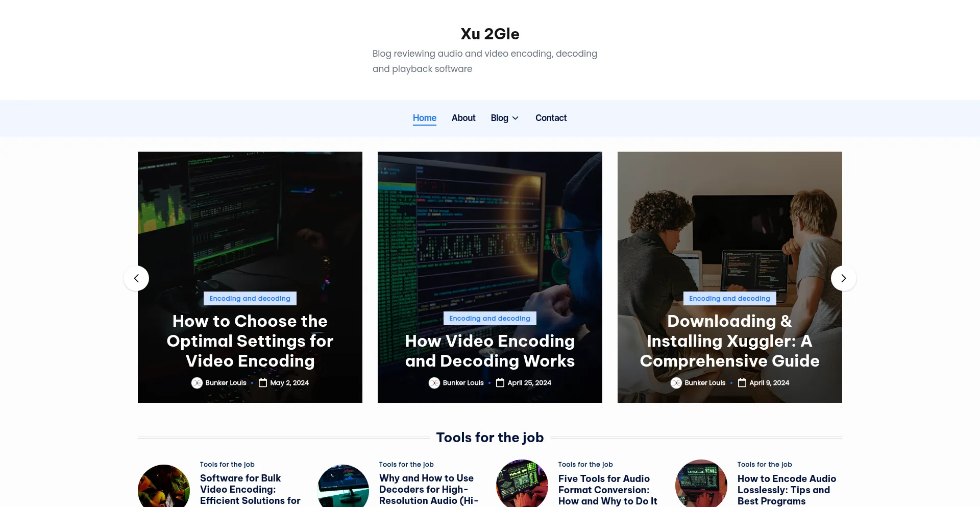Viewport: 980px width, 507px height.
Task: Click thumbnail for How to Encode Audio Losslessly
Action: tap(701, 484)
